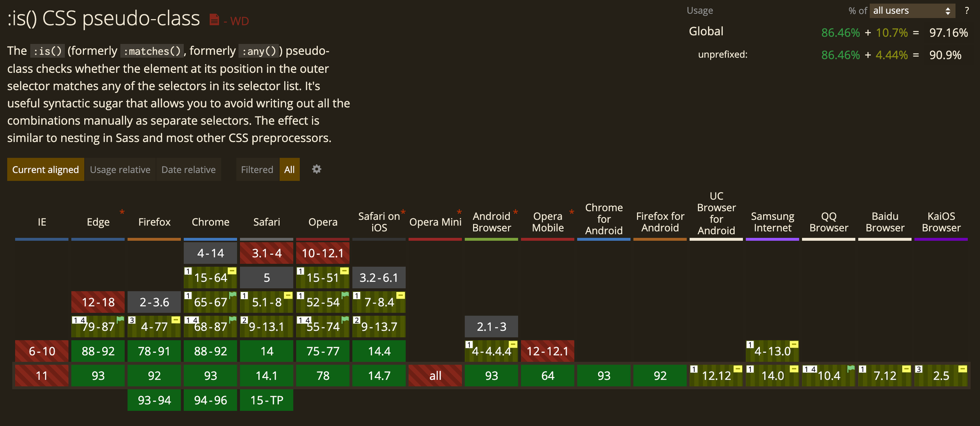Click the Chrome 94-96 cell
This screenshot has width=980, height=426.
point(211,400)
